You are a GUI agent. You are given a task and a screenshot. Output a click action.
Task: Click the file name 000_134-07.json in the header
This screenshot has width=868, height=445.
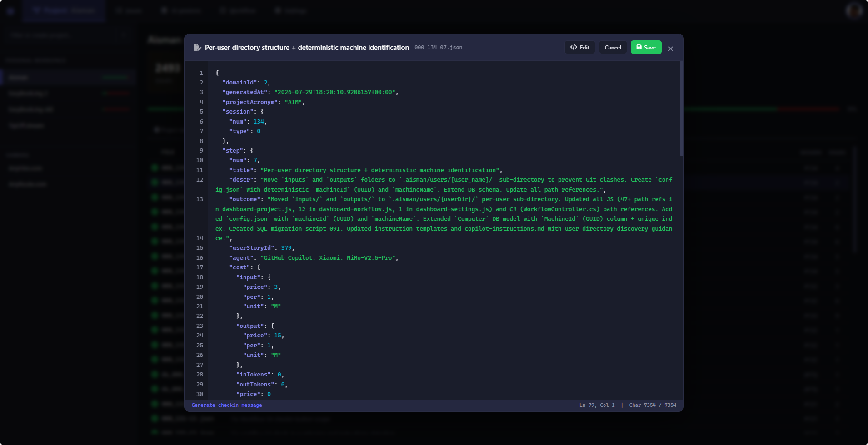tap(438, 47)
